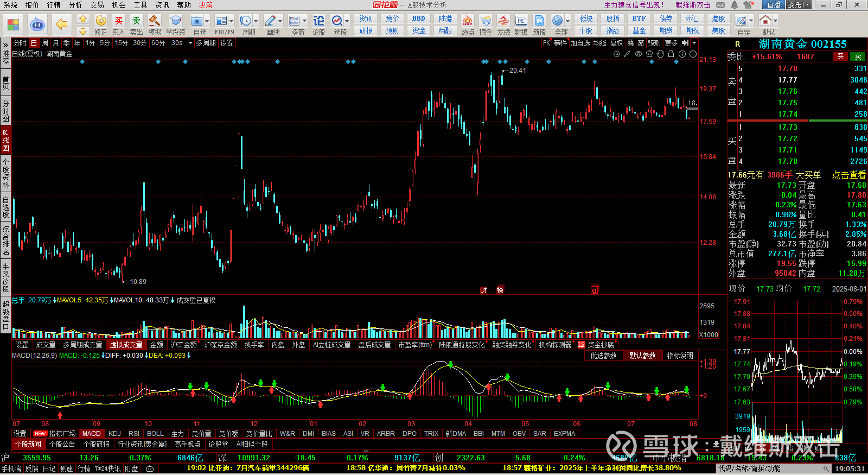This screenshot has height=475, width=868.
Task: Zoom out chart with minus circle icon
Action: coord(693,54)
